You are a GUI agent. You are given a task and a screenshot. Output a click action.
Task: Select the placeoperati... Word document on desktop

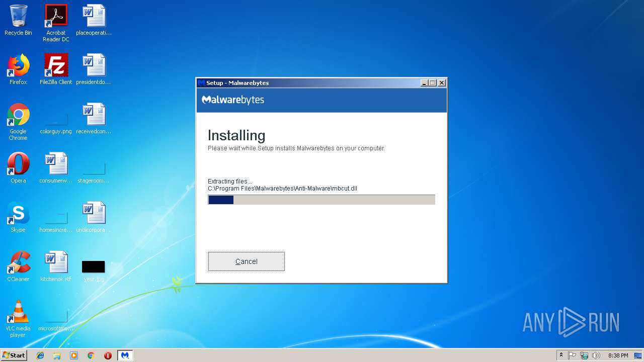(94, 21)
